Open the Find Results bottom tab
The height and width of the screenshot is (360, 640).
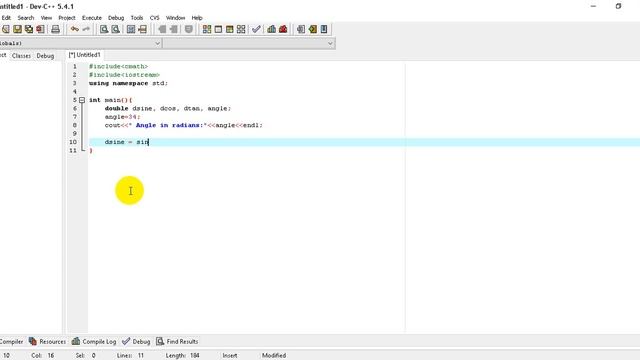coord(177,341)
